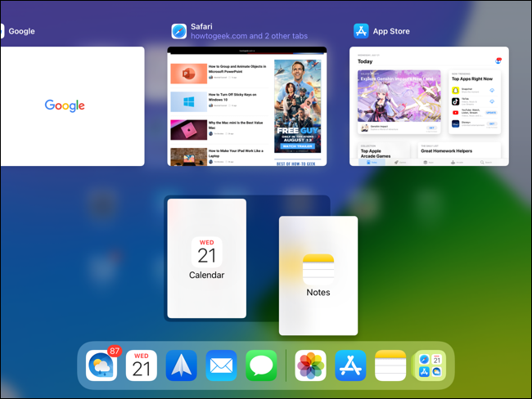532x399 pixels.
Task: Select the App Store window thumbnail
Action: [x=429, y=106]
